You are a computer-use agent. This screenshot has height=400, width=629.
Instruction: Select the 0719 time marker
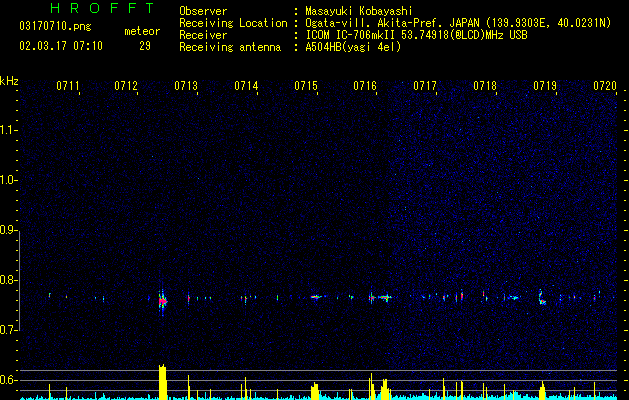545,85
